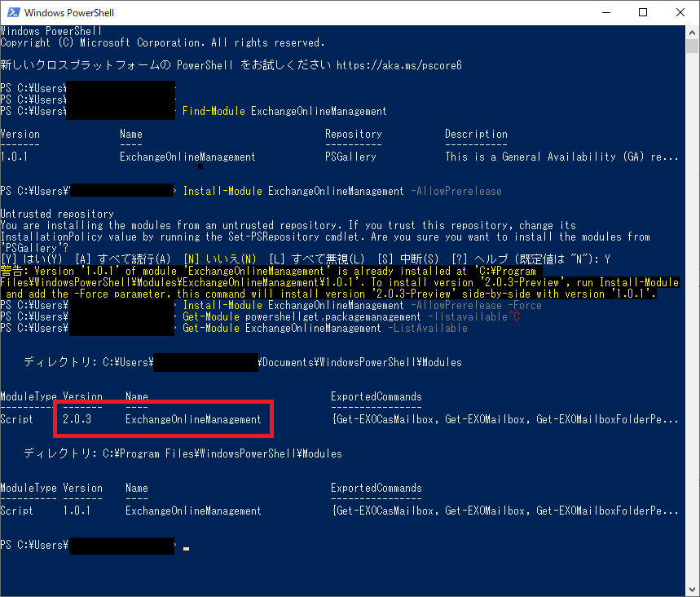Click the Find-Module command text

click(214, 111)
